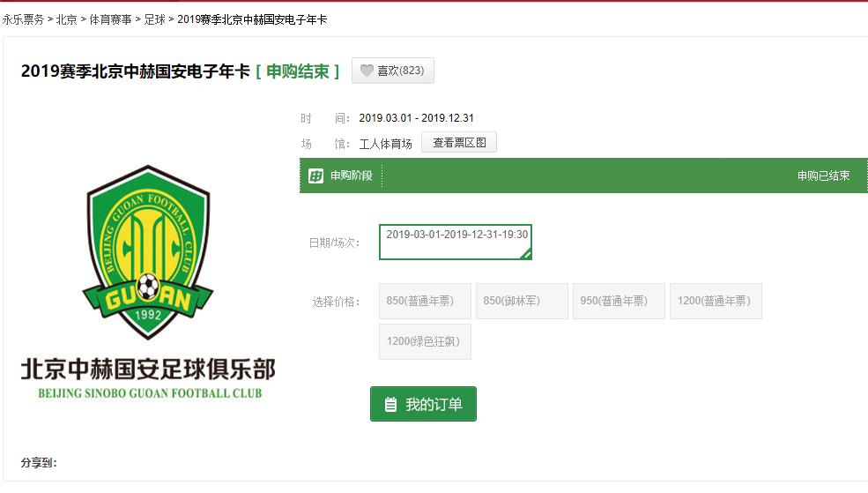Screen dimensions: 868x493
Task: Open 我的订单 my orders button
Action: click(x=423, y=404)
